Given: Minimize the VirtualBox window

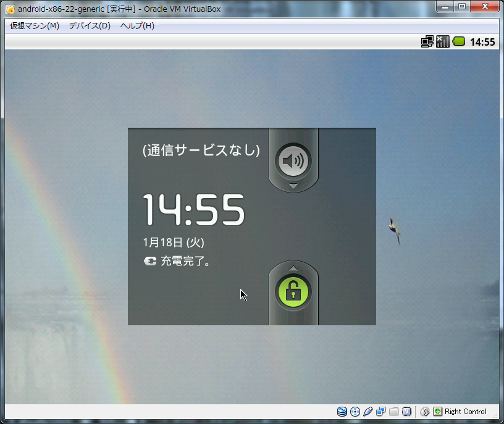Looking at the screenshot, I should [445, 6].
